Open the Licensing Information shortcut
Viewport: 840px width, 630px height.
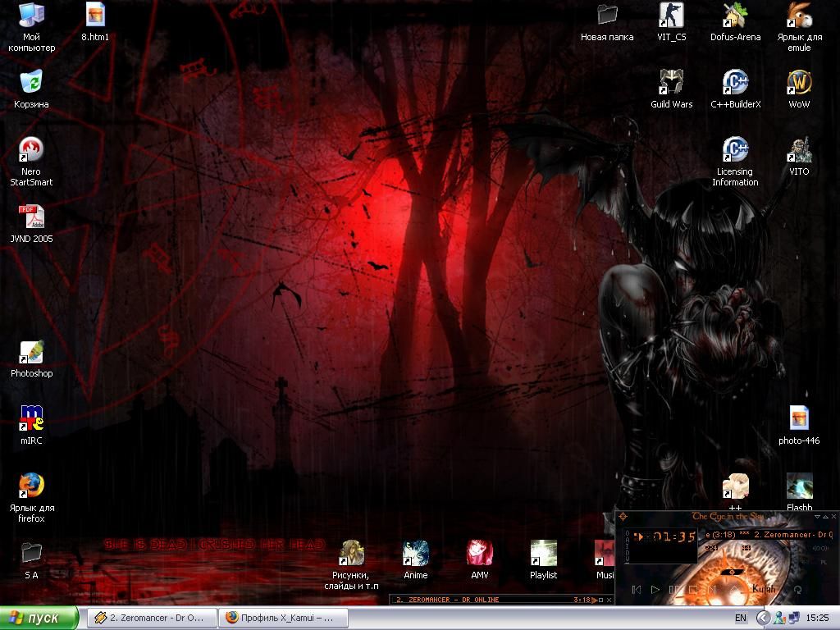(735, 162)
